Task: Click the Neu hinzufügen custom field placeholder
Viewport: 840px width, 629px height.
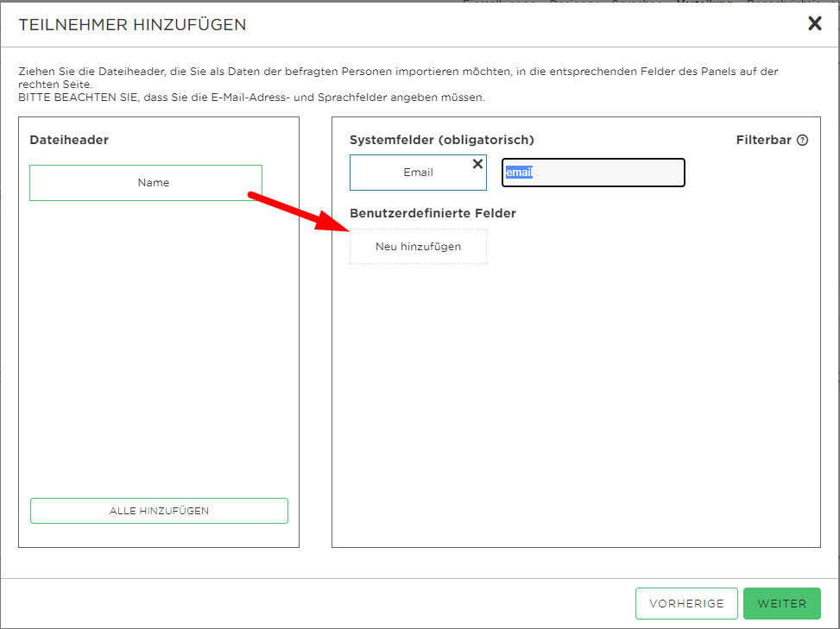Action: 418,246
